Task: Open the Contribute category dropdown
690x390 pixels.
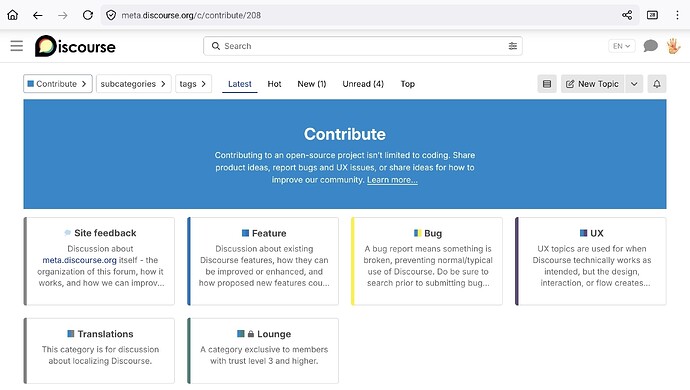Action: pos(58,84)
